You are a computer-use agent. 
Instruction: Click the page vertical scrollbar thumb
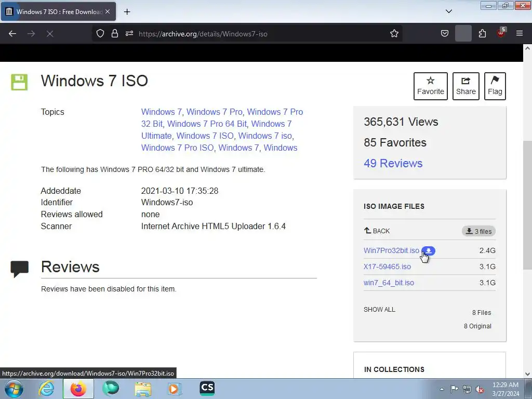[527, 205]
